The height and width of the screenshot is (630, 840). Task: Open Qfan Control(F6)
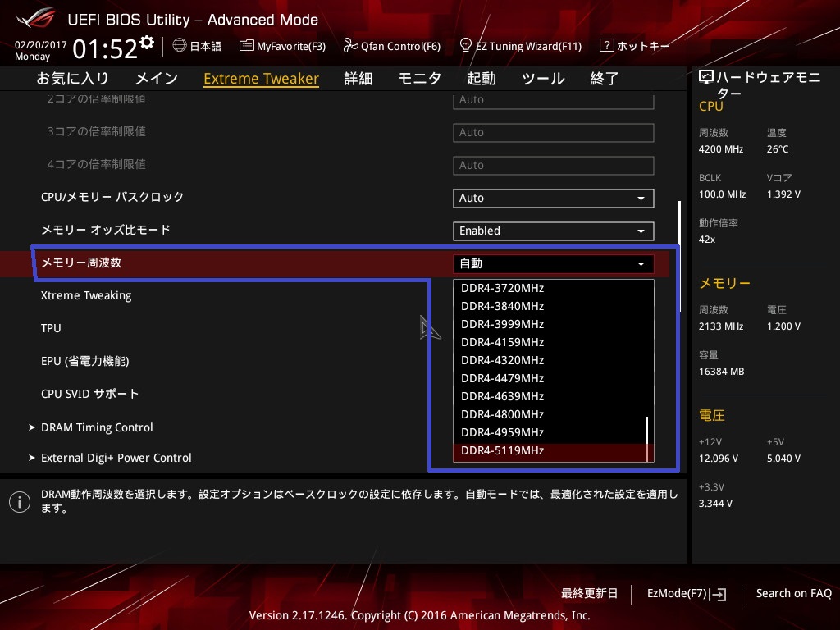pyautogui.click(x=400, y=46)
